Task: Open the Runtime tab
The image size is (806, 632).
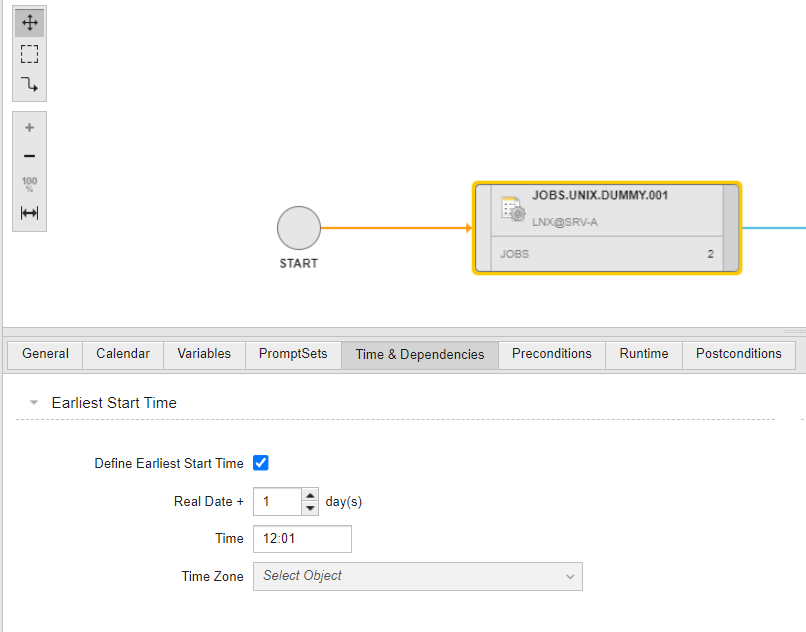Action: click(643, 354)
